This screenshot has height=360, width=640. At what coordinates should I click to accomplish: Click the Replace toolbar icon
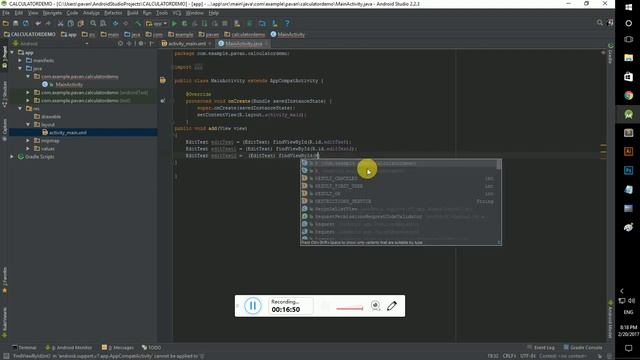tap(103, 24)
